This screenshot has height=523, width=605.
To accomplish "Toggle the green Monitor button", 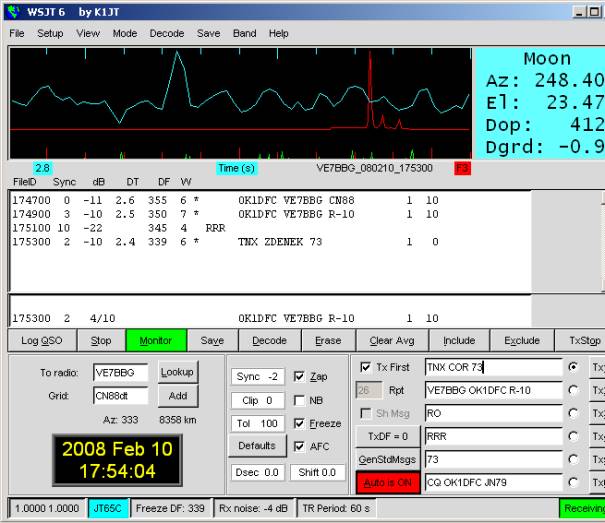I will click(156, 340).
